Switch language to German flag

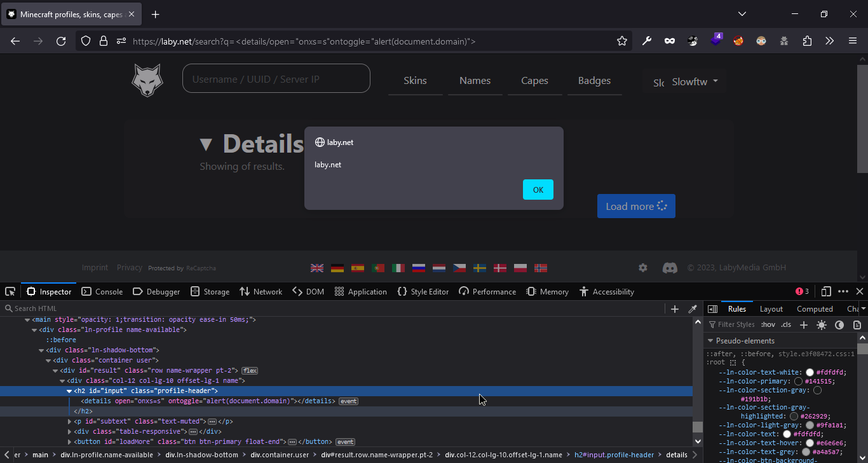point(337,268)
